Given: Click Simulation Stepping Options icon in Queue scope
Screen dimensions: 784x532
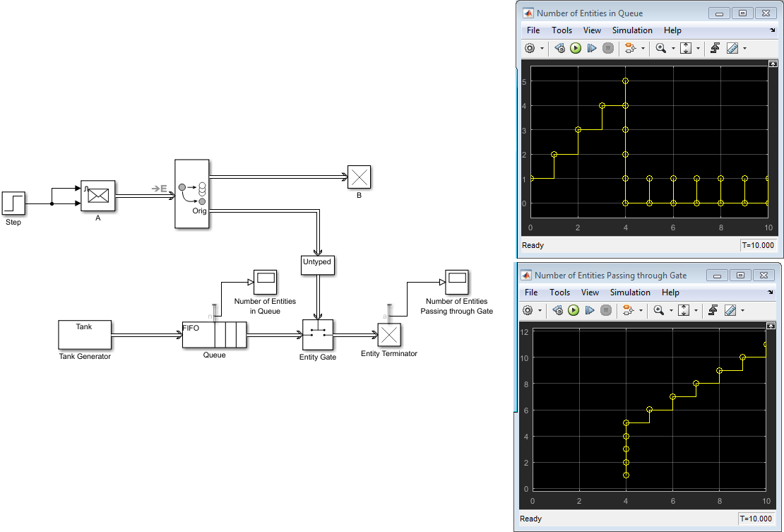Looking at the screenshot, I should 559,48.
